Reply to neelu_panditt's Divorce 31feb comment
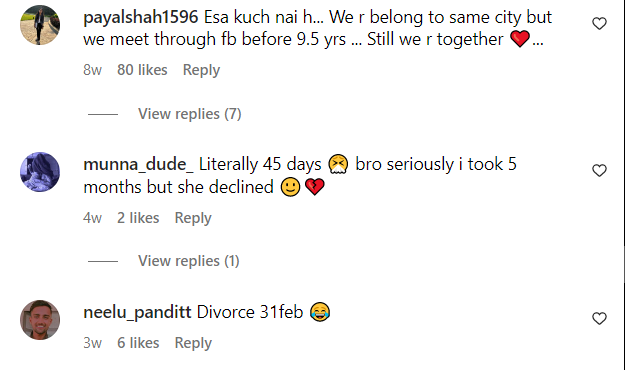The width and height of the screenshot is (625, 370). (x=193, y=343)
